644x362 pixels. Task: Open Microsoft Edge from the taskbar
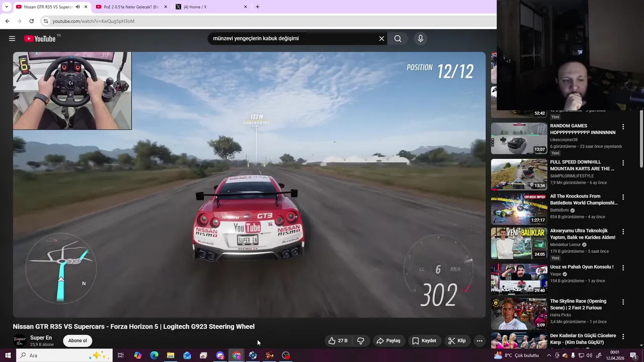tap(154, 355)
